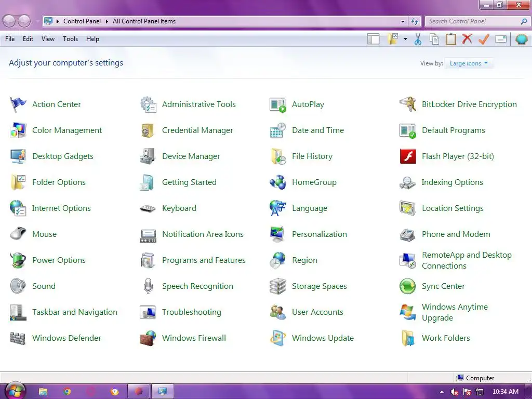This screenshot has height=399, width=532.
Task: Expand the folder options toolbar dropdown arrow
Action: [x=405, y=39]
